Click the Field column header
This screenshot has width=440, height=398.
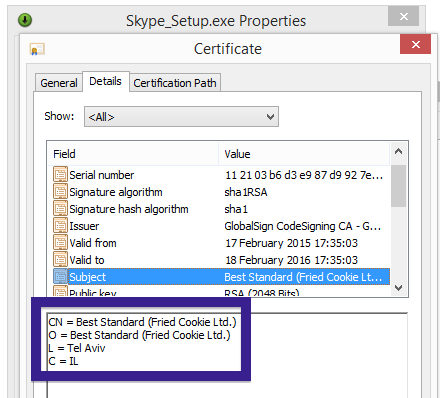tap(133, 154)
